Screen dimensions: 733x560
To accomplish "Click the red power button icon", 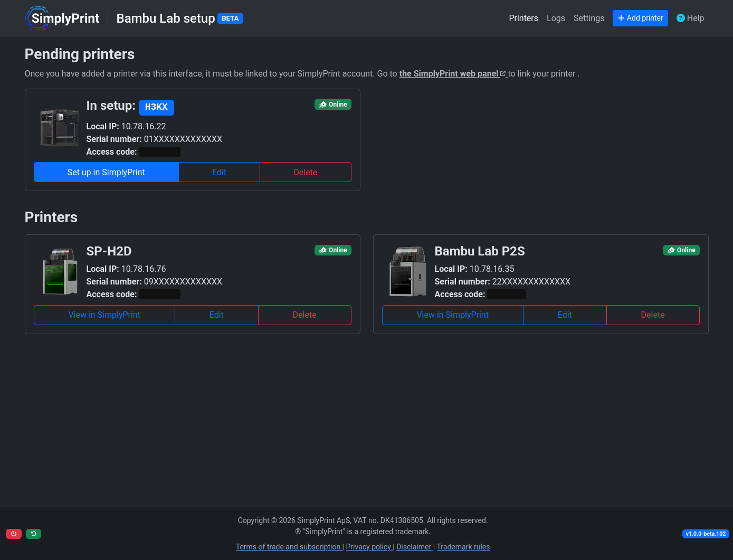I will point(14,534).
